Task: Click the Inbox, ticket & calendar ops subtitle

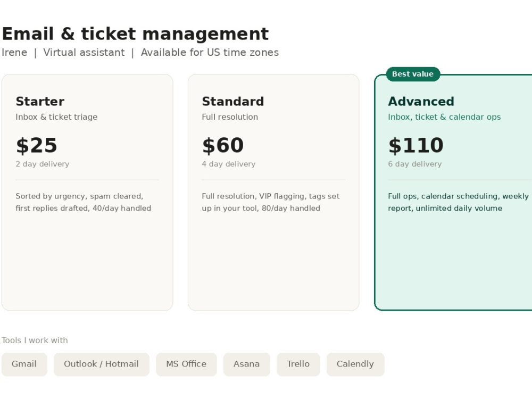Action: tap(444, 117)
